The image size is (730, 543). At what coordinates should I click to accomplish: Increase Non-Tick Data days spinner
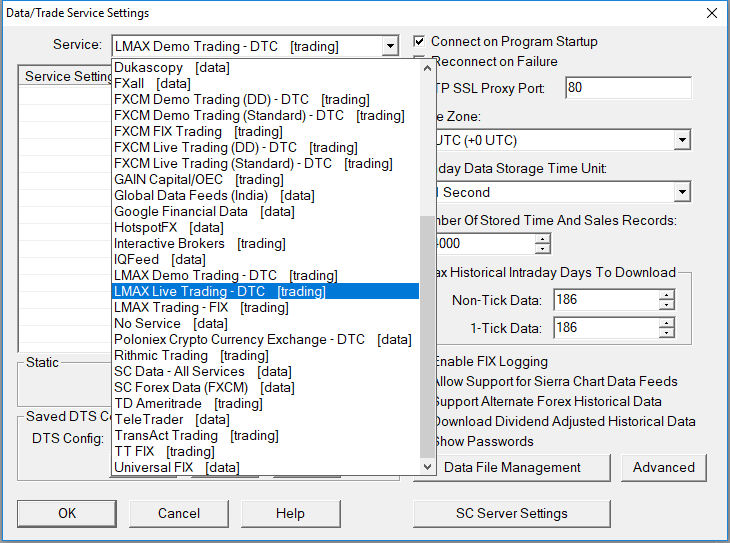[667, 295]
